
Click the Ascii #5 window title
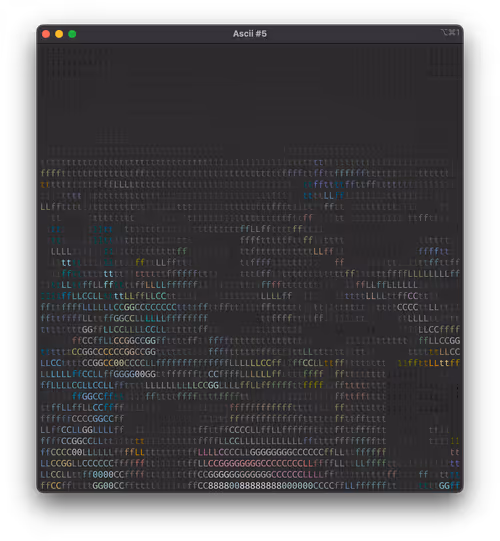pos(249,34)
